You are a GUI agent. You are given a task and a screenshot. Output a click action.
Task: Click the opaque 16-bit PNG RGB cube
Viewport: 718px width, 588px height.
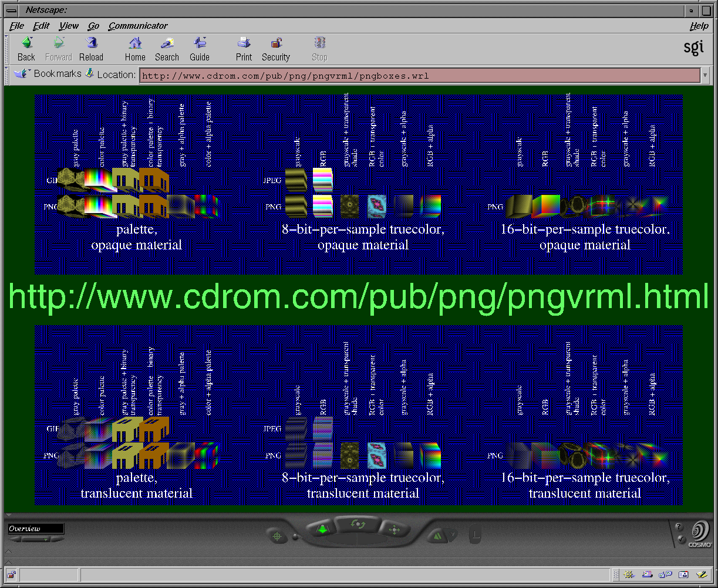point(546,206)
